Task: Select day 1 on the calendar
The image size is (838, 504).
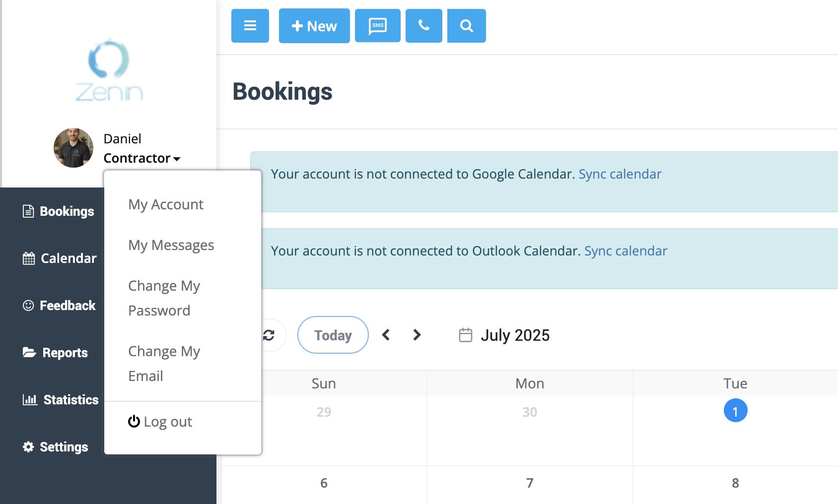Action: pyautogui.click(x=734, y=410)
